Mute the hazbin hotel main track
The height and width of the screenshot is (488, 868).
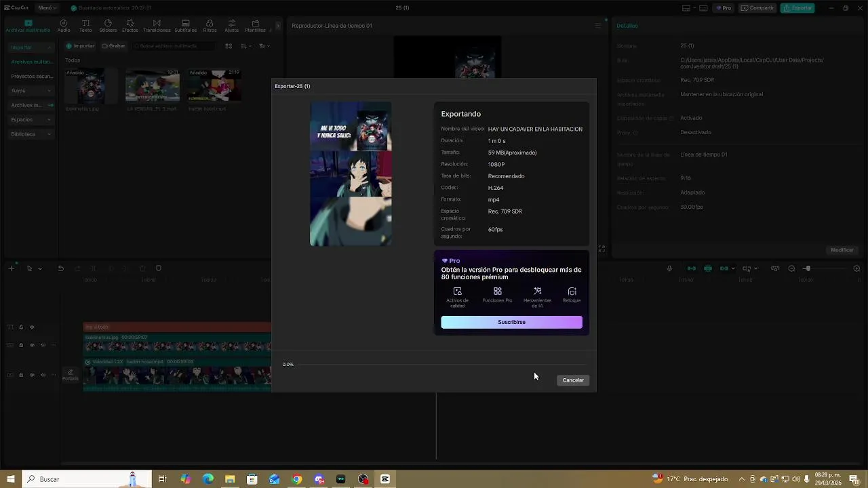pos(43,375)
